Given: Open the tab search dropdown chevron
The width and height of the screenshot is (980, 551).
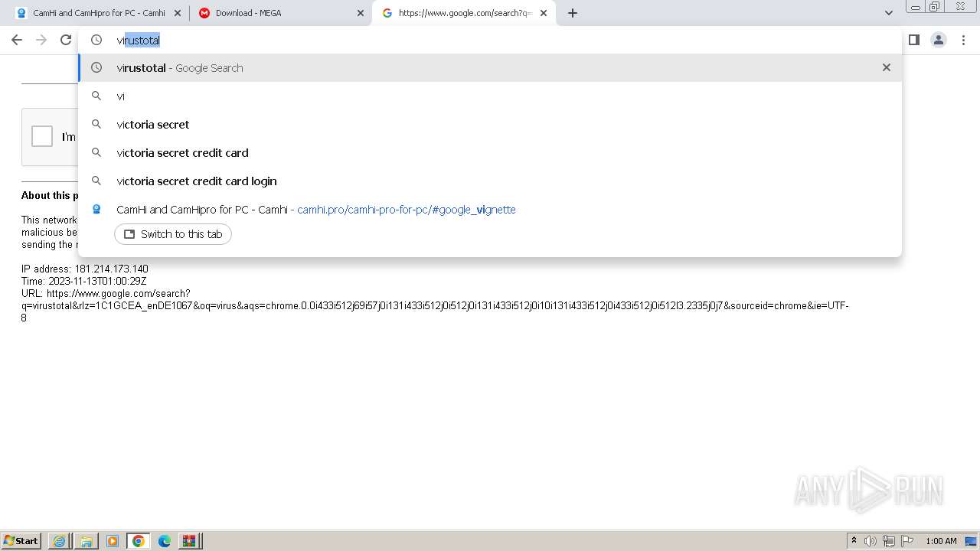Looking at the screenshot, I should click(888, 13).
